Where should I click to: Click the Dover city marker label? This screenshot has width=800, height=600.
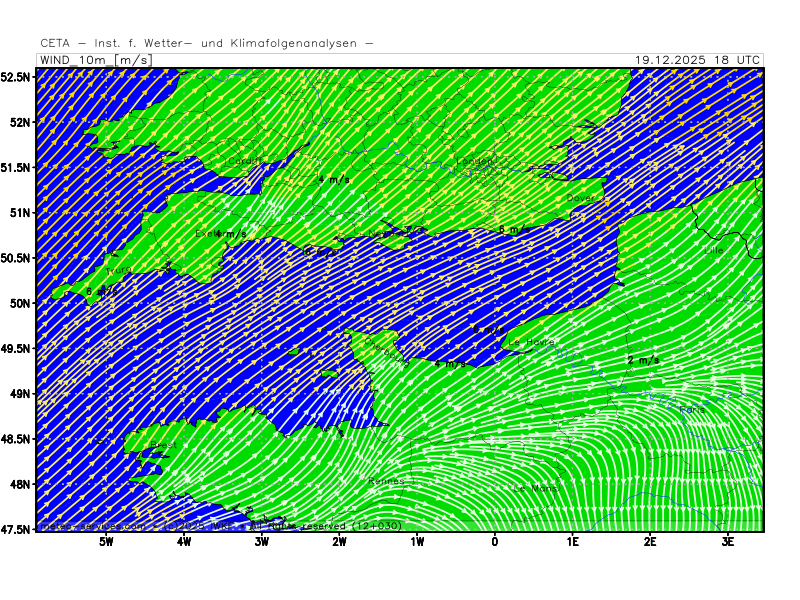pyautogui.click(x=580, y=197)
